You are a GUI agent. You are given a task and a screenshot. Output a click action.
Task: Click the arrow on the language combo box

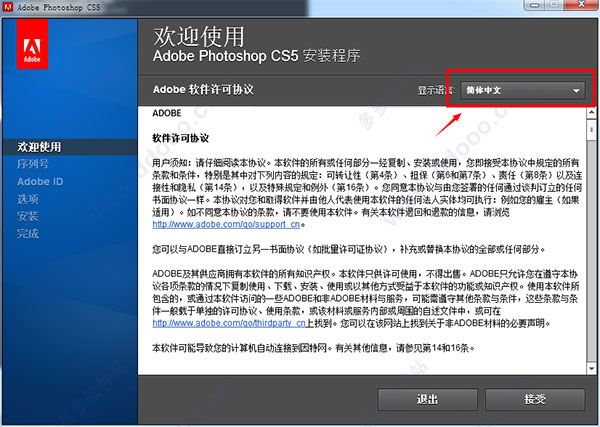pyautogui.click(x=576, y=91)
